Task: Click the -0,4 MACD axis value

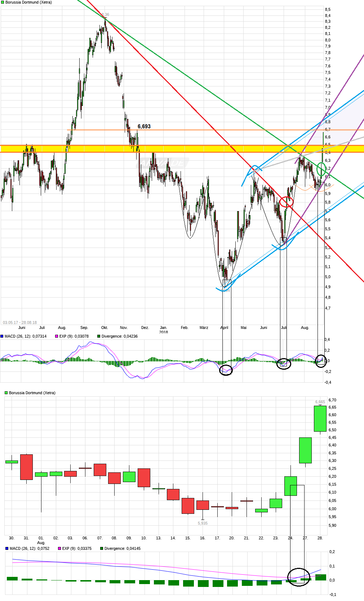Action: [x=328, y=382]
